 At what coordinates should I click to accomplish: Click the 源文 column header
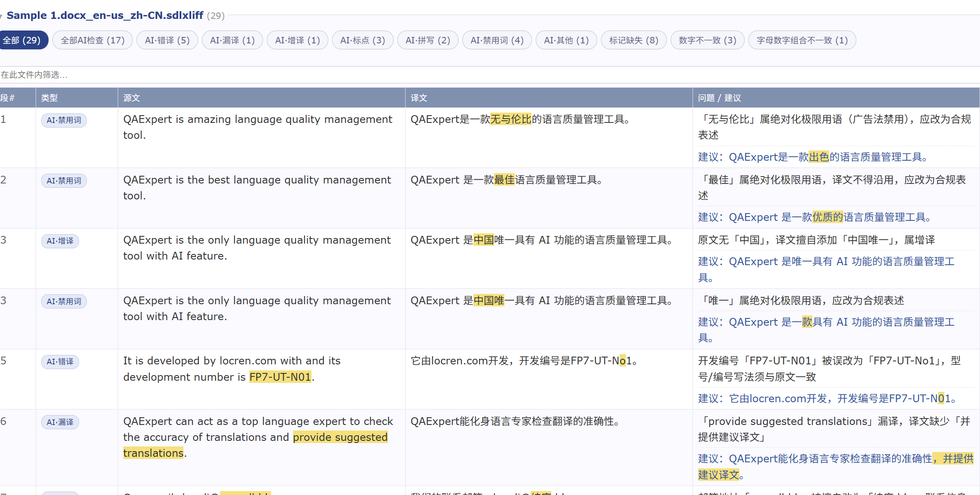(x=262, y=98)
